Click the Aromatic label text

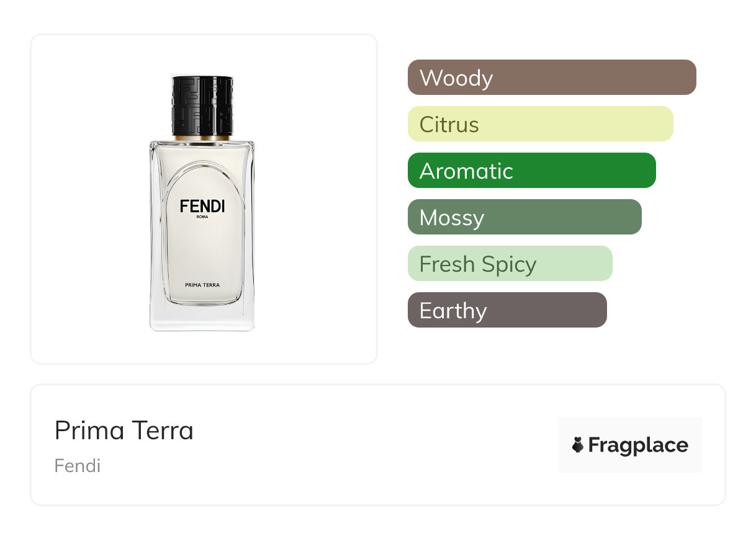coord(466,171)
